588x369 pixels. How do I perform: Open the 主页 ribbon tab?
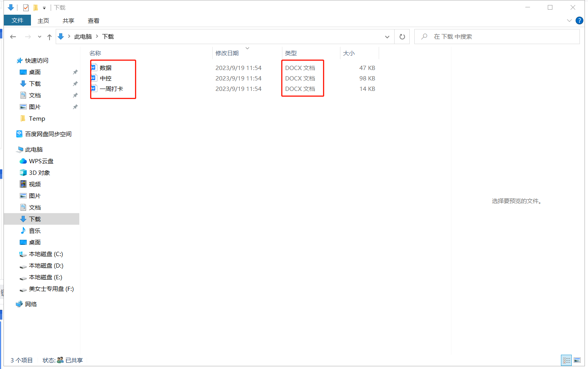[x=43, y=20]
